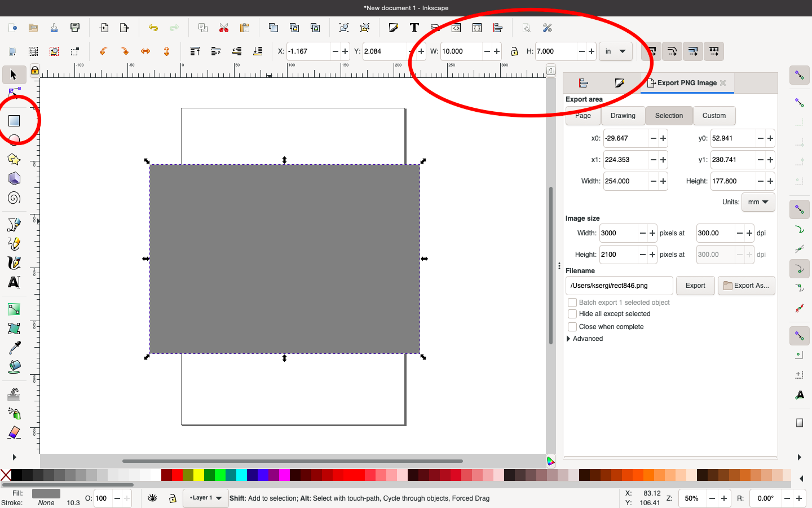Open the toolbar units dropdown showing 'in'
812x508 pixels.
616,51
